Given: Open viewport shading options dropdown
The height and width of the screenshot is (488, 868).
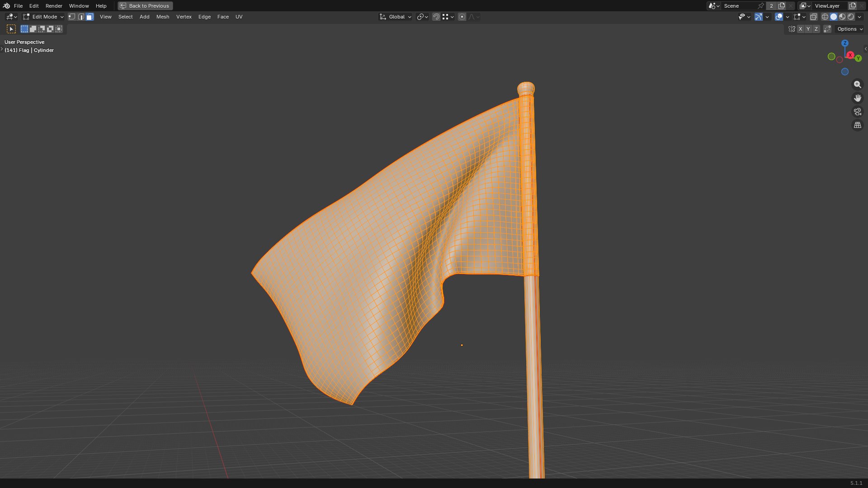Looking at the screenshot, I should coord(859,17).
